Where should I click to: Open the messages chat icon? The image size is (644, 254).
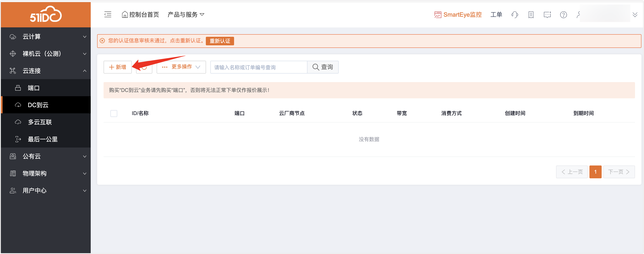(547, 15)
